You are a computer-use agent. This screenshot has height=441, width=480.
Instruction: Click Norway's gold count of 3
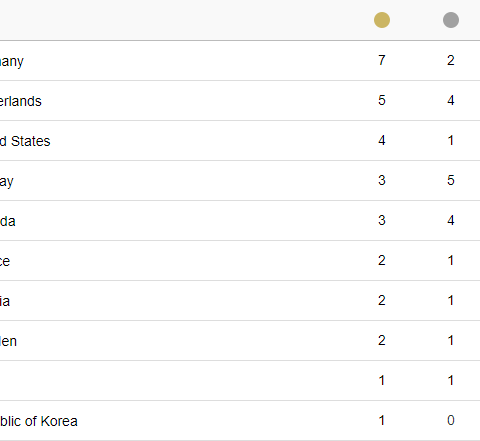click(382, 180)
